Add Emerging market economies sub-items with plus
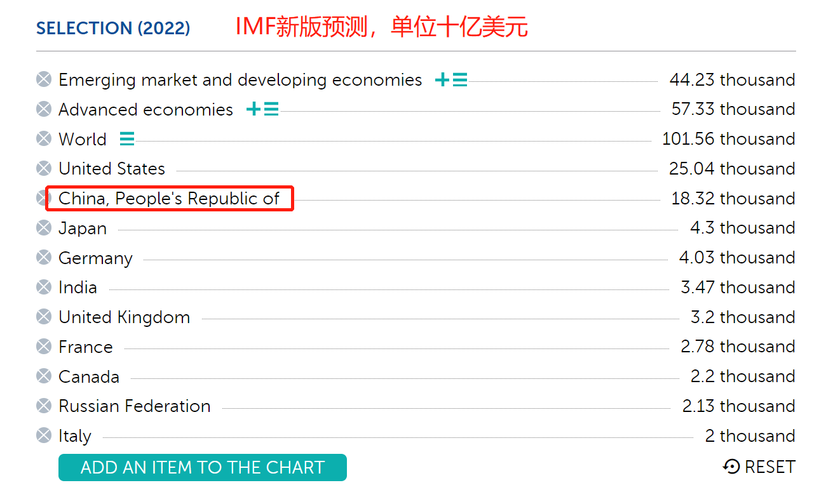This screenshot has width=819, height=504. coord(442,80)
